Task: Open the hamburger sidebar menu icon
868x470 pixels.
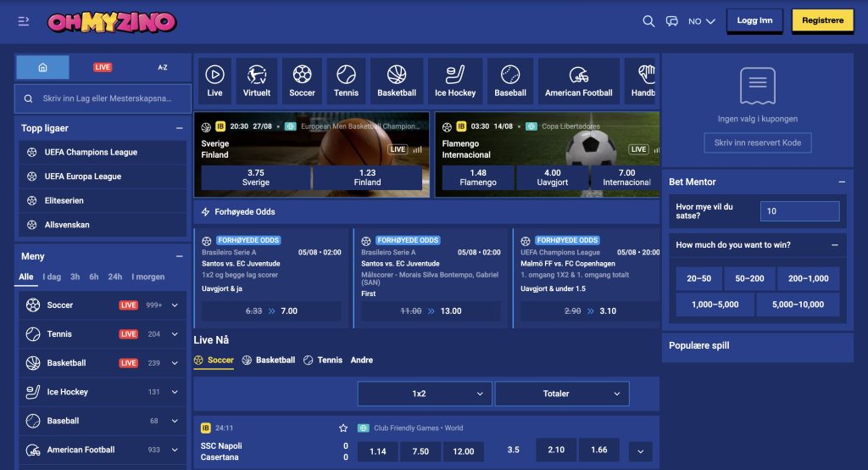Action: click(x=23, y=21)
